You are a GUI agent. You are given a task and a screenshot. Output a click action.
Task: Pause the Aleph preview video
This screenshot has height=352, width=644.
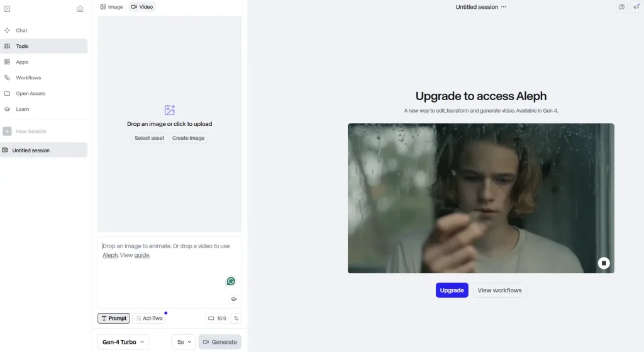(x=604, y=263)
